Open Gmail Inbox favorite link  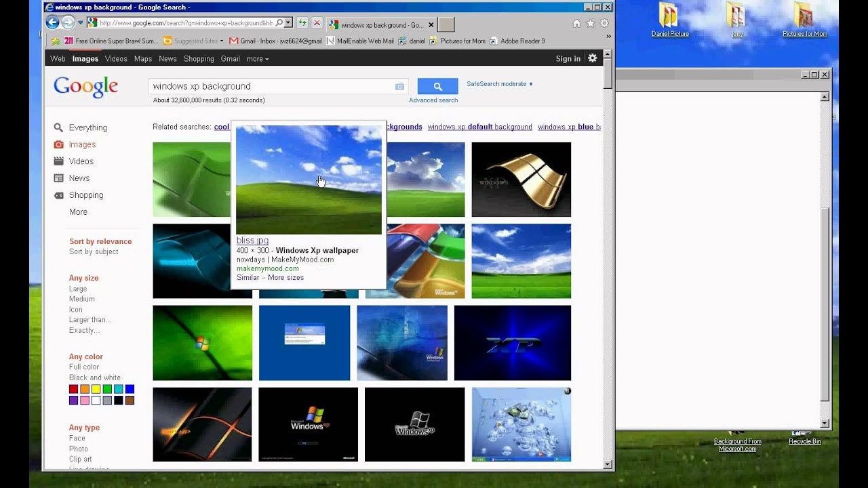(x=275, y=41)
